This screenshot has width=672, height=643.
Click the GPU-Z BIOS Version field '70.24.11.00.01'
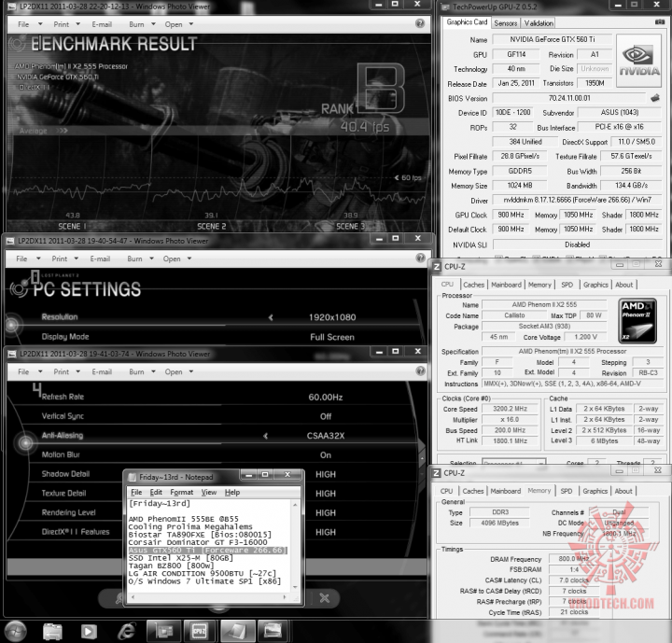click(569, 98)
